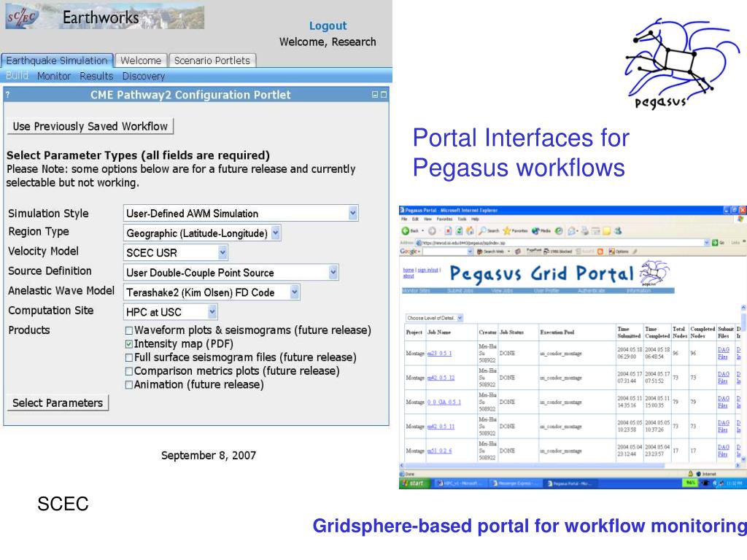747x560 pixels.
Task: Click Pegasus Portal taskbar button
Action: pyautogui.click(x=569, y=483)
